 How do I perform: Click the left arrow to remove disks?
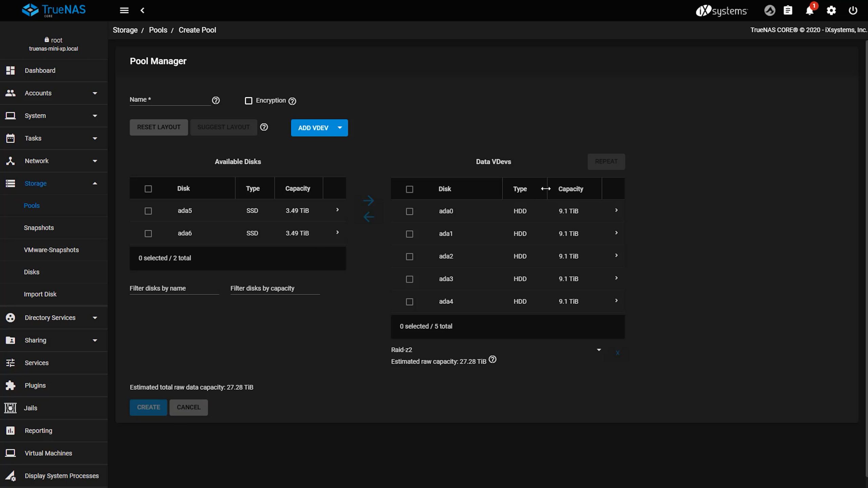[369, 217]
